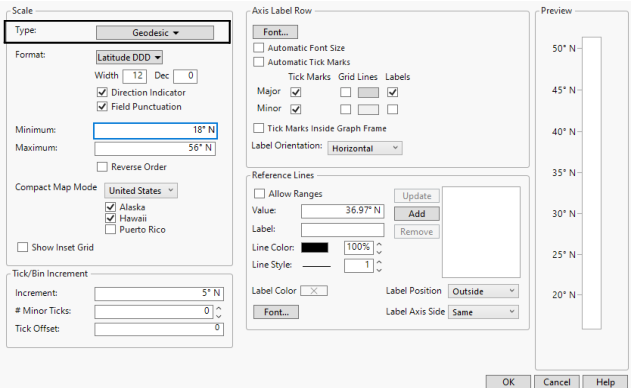633x388 pixels.
Task: Open the Label Orientation Horizontal dropdown
Action: pos(365,148)
